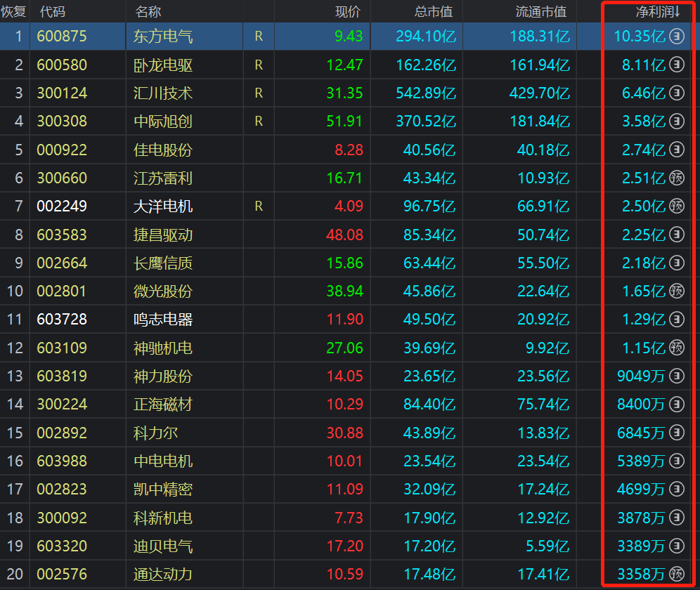Screen dimensions: 700x590
Task: Click the report icon next to 2.25亿
Action: (677, 235)
